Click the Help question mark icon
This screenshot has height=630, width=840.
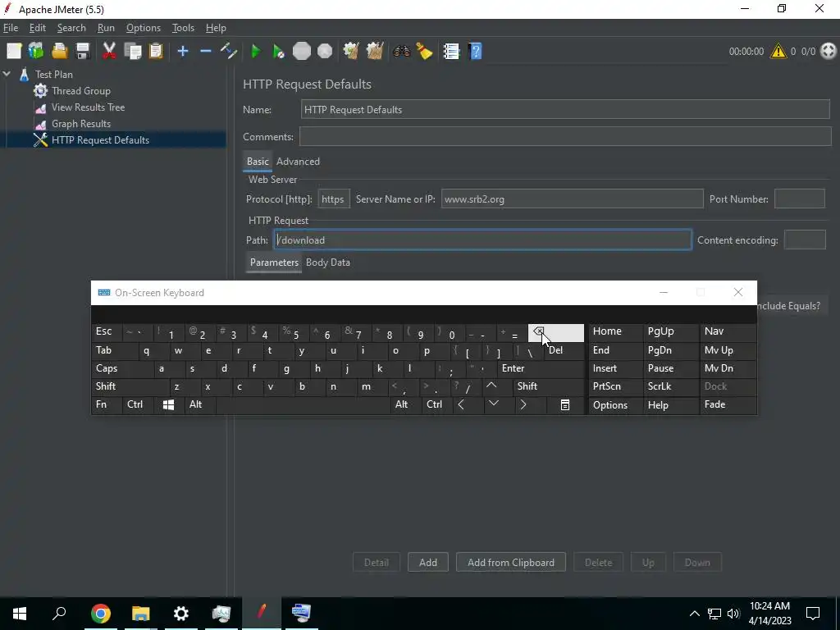point(475,52)
